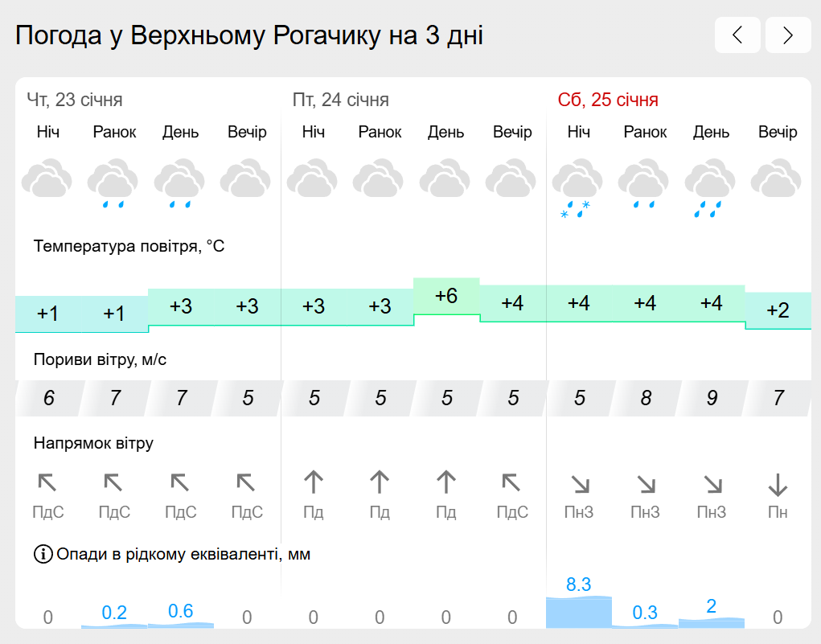This screenshot has height=644, width=821.
Task: Click Friday day north wind up arrow
Action: point(445,482)
